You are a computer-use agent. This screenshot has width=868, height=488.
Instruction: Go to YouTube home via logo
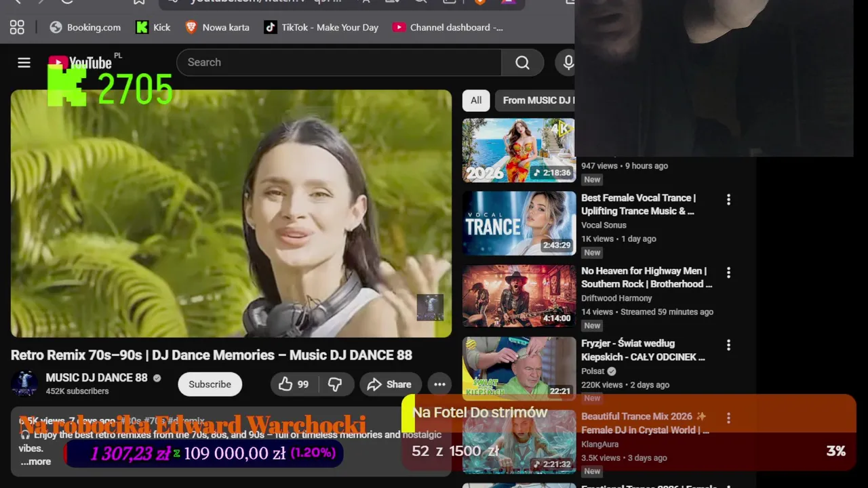[80, 62]
